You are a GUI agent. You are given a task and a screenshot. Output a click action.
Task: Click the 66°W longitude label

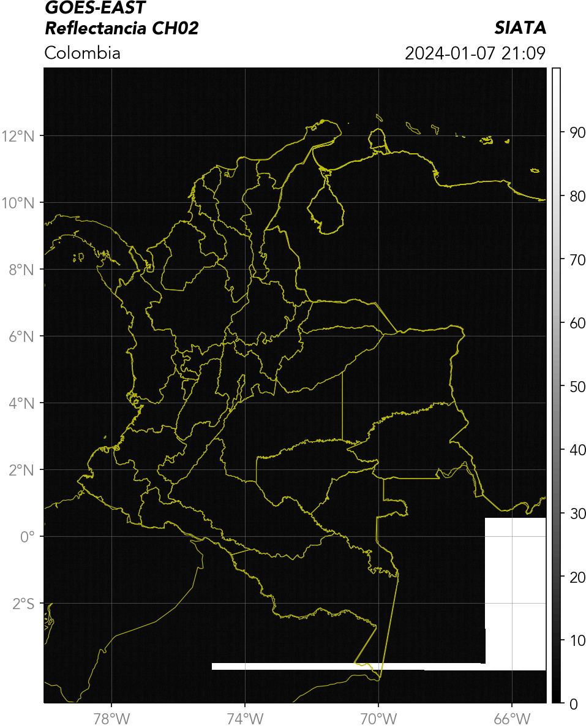click(512, 719)
